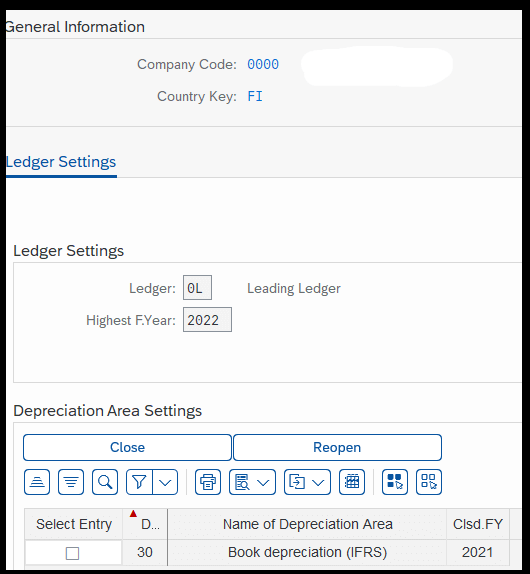This screenshot has height=574, width=530.
Task: Click the Ledger field containing 0L
Action: point(197,288)
